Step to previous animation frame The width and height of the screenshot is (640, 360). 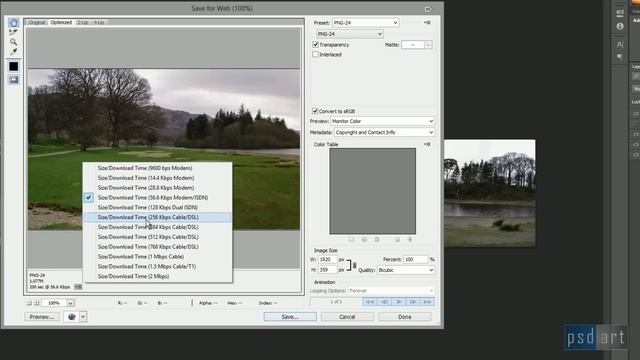point(384,302)
